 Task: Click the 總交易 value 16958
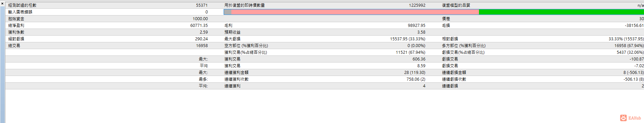pos(202,46)
